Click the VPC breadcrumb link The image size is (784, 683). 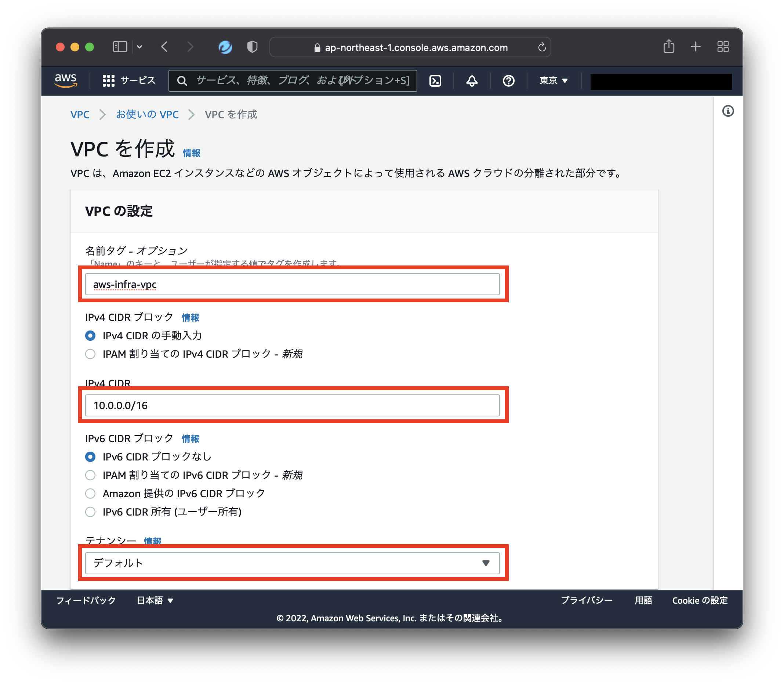tap(80, 114)
